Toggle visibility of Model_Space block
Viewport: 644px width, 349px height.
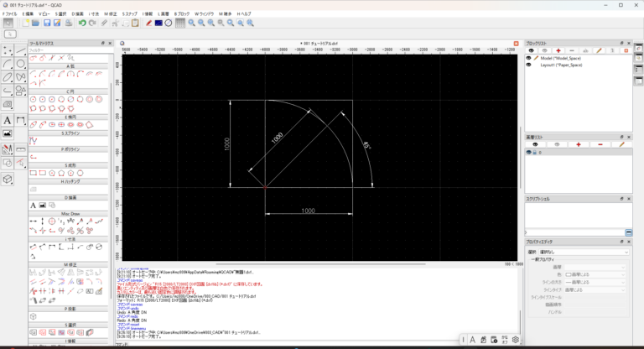coord(529,58)
